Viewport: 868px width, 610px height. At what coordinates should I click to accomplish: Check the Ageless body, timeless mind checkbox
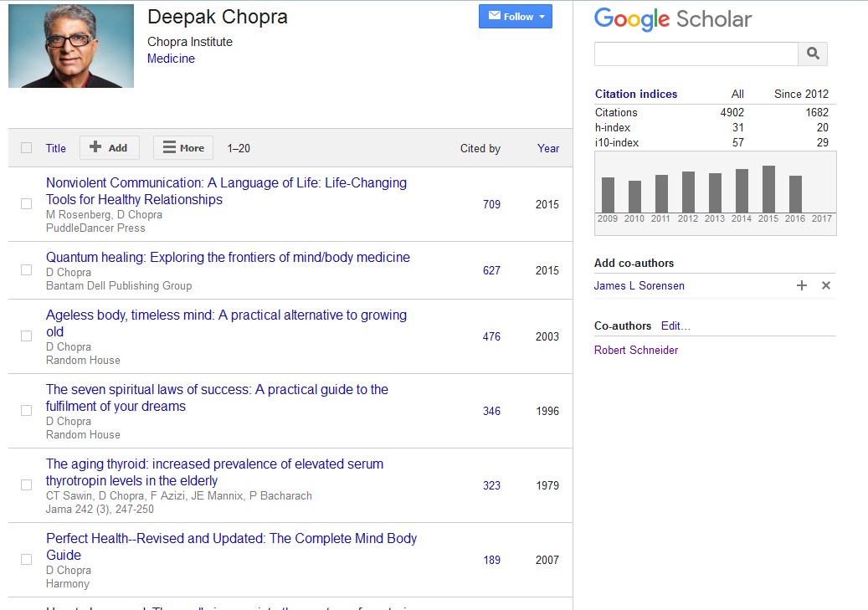(26, 336)
